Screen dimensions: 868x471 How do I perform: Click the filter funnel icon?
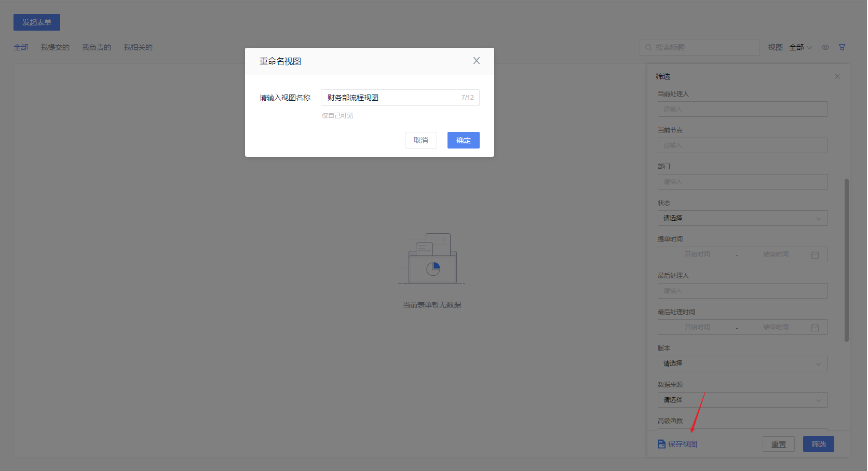click(842, 47)
